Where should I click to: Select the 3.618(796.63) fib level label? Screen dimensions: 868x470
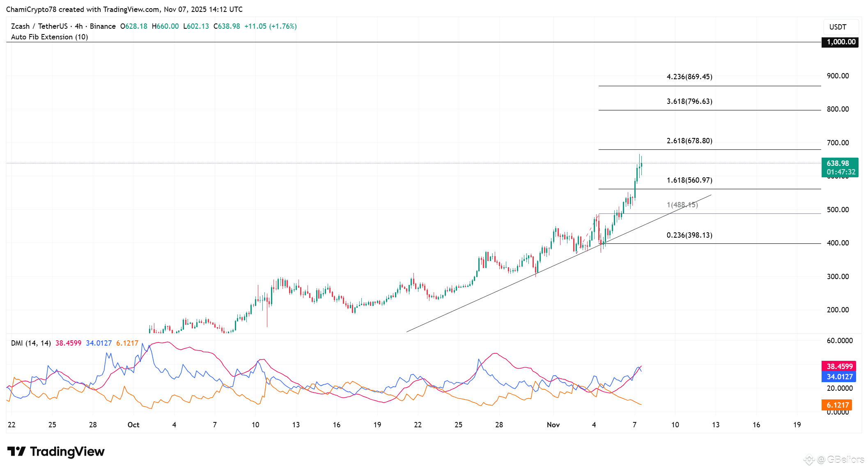689,101
